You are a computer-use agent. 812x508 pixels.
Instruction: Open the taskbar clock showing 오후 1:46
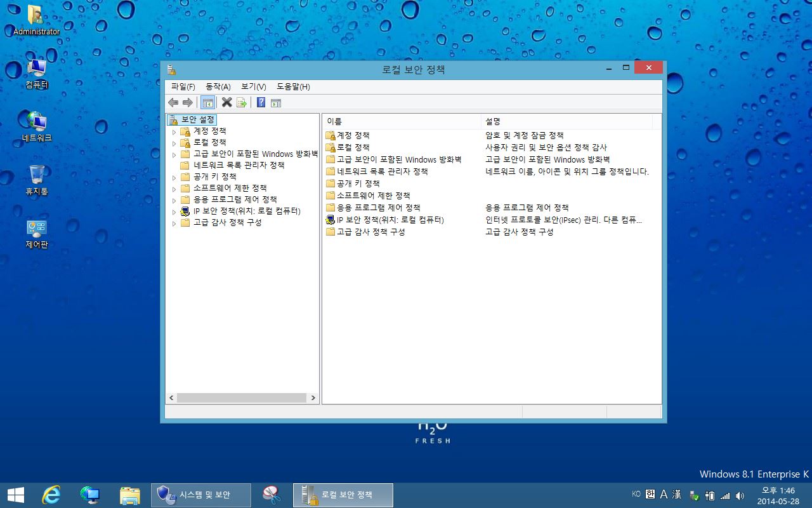(778, 495)
